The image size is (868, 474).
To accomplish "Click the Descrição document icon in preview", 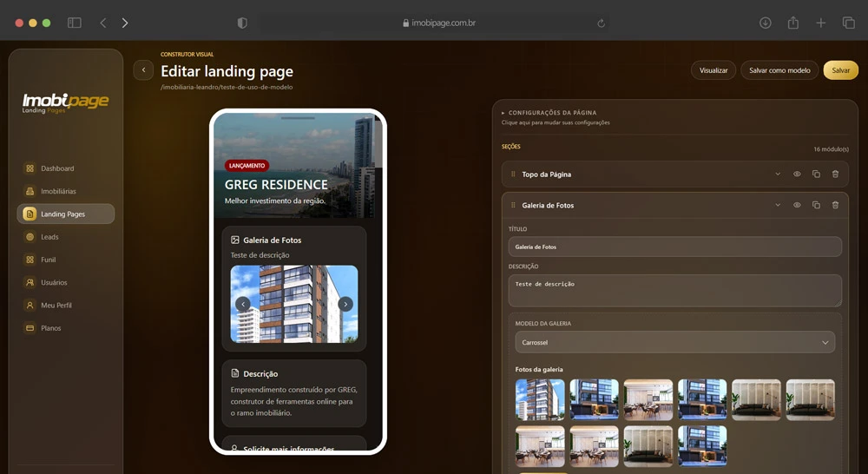I will [234, 373].
